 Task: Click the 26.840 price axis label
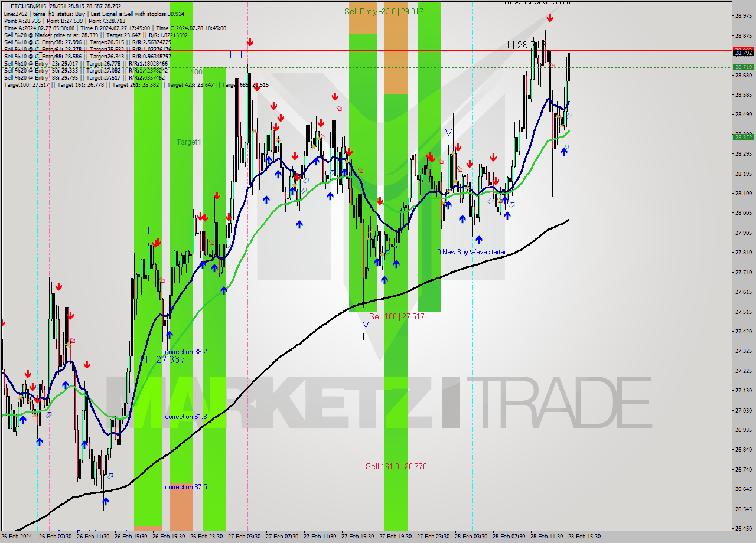pyautogui.click(x=743, y=450)
